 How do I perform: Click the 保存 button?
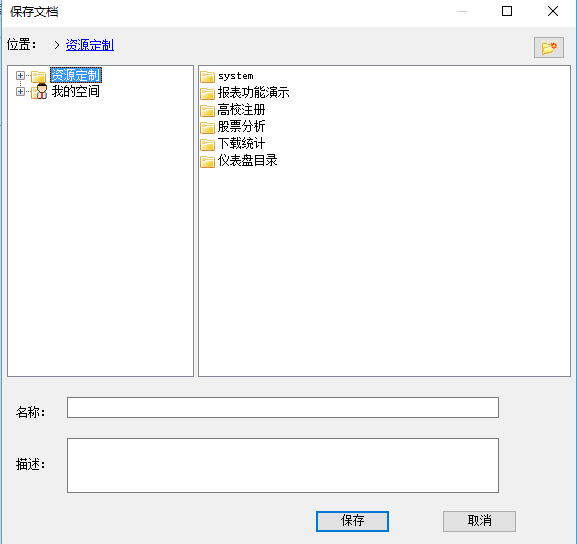coord(352,521)
